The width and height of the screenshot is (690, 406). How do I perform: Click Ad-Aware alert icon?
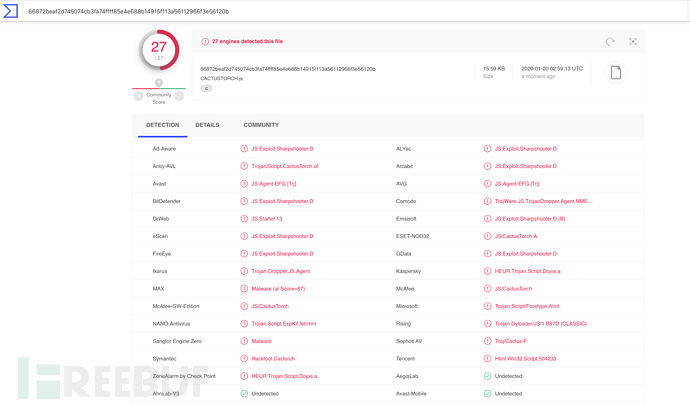click(244, 149)
